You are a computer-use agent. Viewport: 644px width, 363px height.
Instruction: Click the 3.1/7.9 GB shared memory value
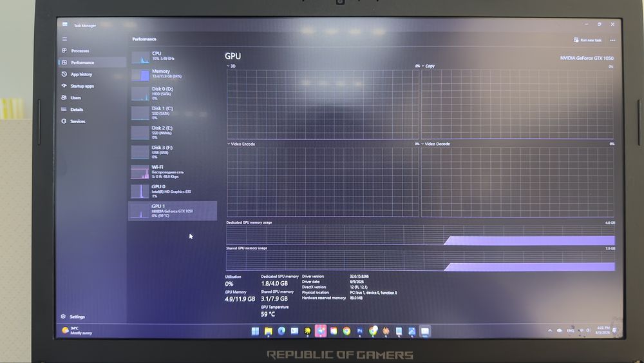tap(274, 299)
